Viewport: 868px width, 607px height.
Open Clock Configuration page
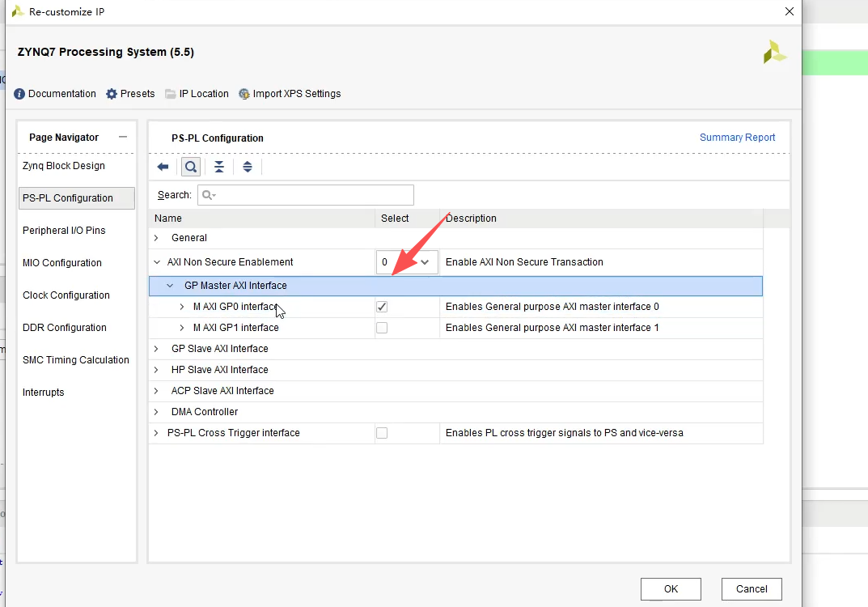point(66,295)
